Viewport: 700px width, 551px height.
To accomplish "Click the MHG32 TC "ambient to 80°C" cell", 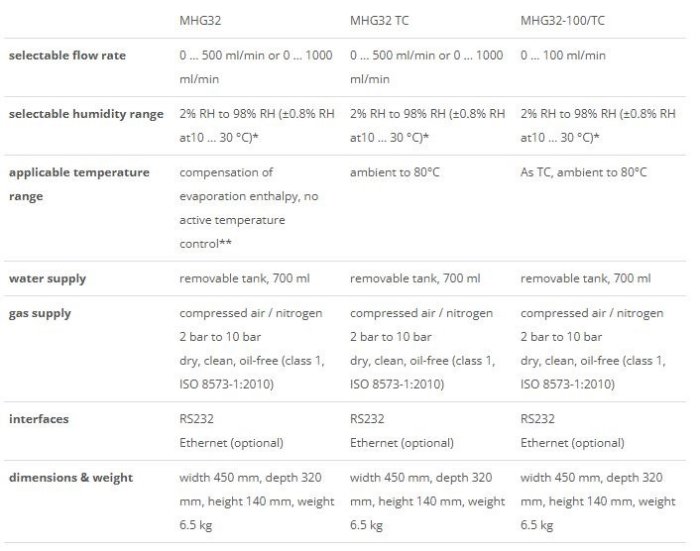I will click(395, 172).
